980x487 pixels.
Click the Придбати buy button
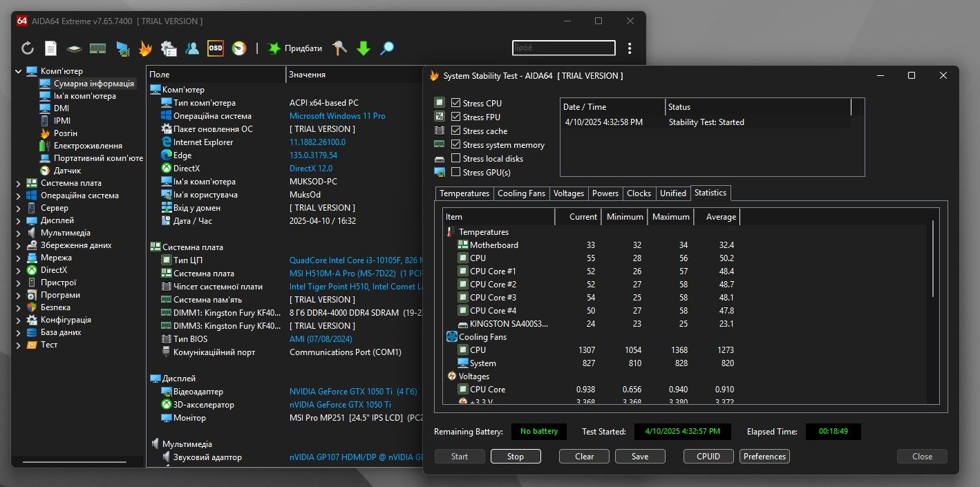(294, 48)
